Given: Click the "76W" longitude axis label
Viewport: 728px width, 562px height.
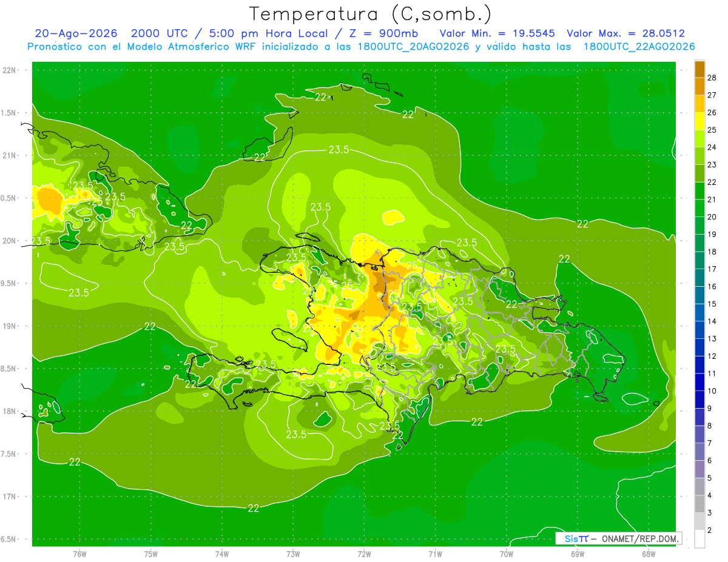Looking at the screenshot, I should pyautogui.click(x=79, y=554).
